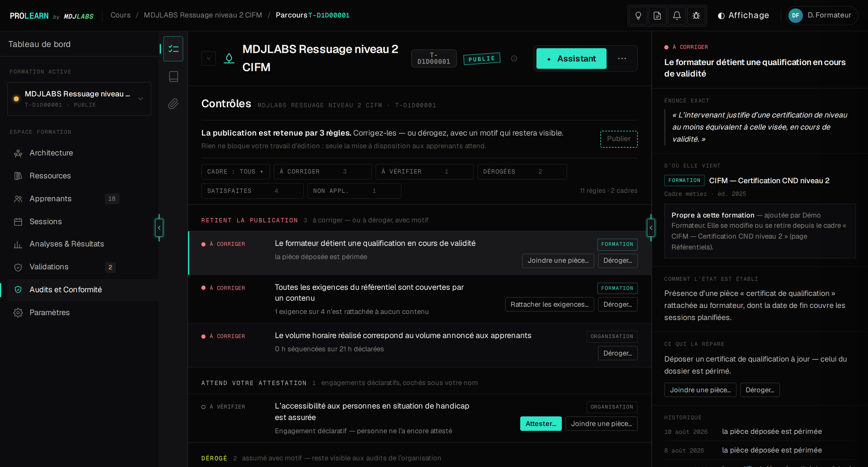This screenshot has width=868, height=467.
Task: Collapse the right detail panel chevron handle
Action: [x=651, y=228]
